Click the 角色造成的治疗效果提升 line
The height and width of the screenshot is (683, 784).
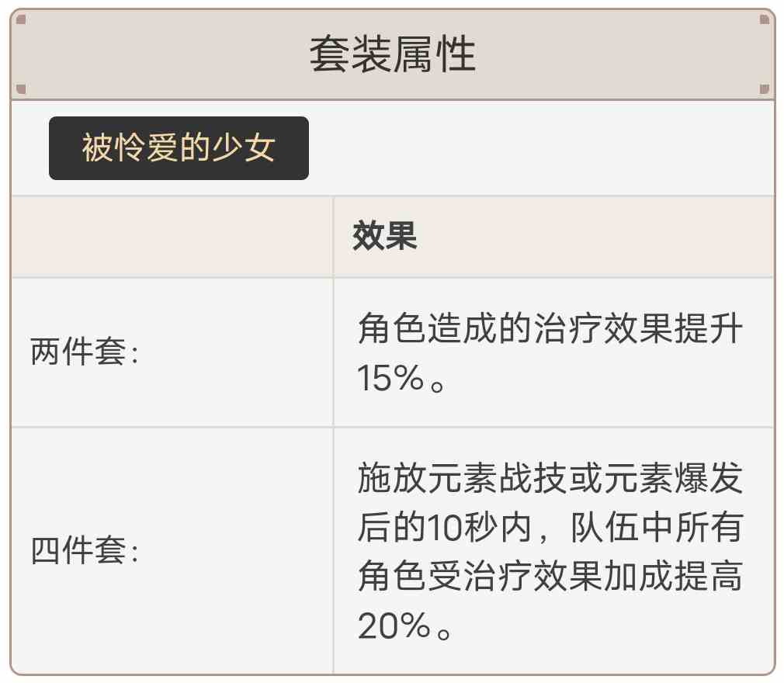tap(550, 328)
